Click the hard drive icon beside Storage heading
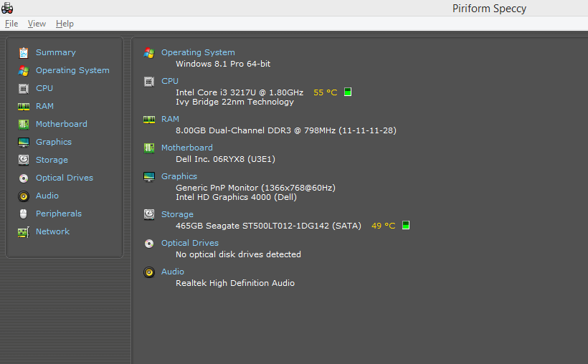The width and height of the screenshot is (588, 364). coord(149,214)
